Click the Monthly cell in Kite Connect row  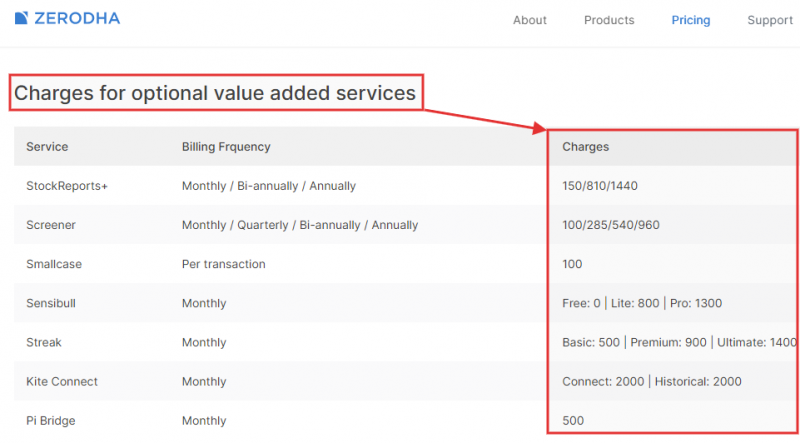[204, 381]
